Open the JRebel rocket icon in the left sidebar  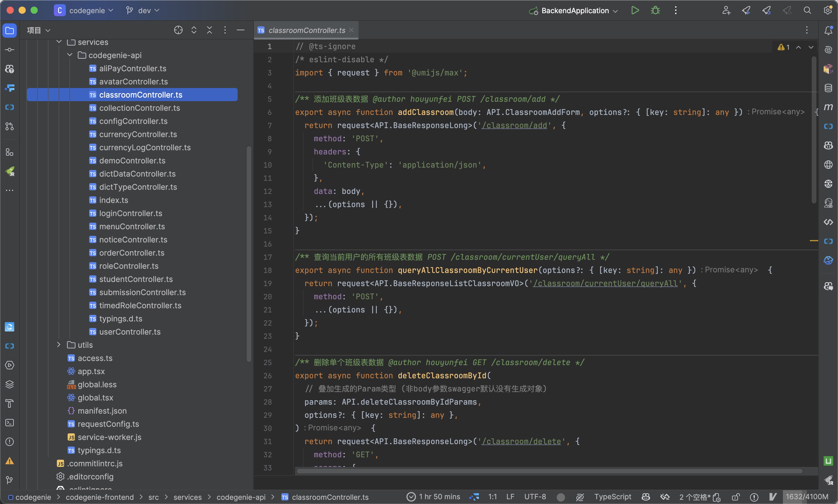point(10,171)
